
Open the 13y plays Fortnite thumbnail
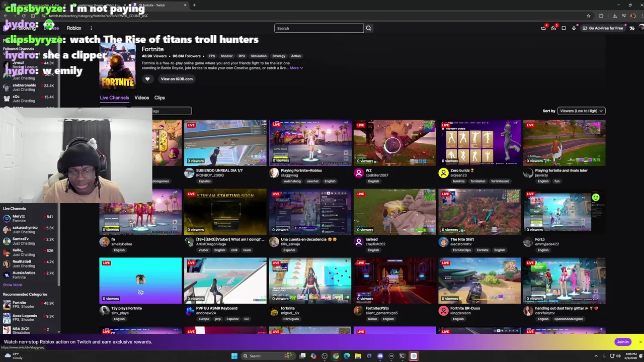(x=140, y=281)
